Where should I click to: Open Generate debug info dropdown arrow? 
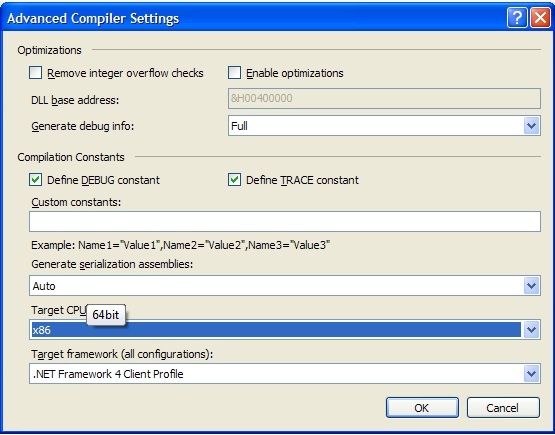point(531,126)
